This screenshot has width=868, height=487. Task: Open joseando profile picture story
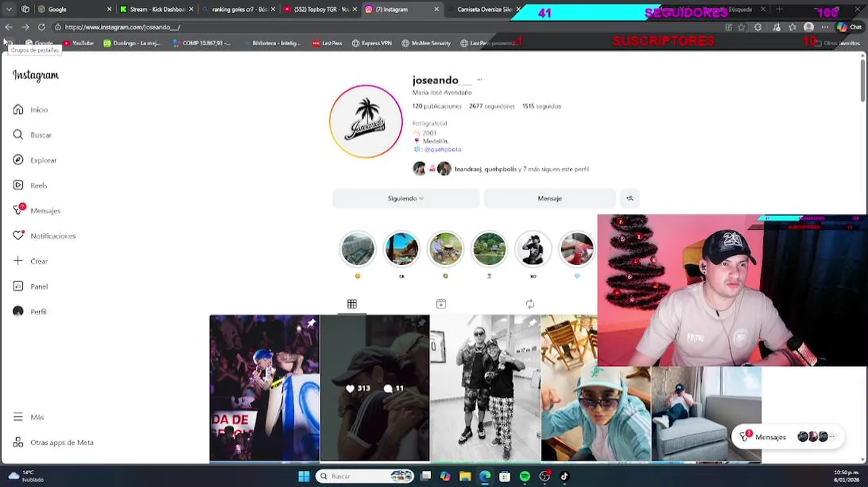coord(366,122)
